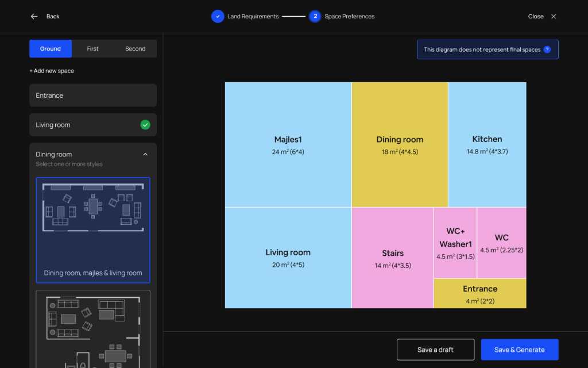Expand the Living room space item
Image resolution: width=588 pixels, height=368 pixels.
tap(80, 125)
